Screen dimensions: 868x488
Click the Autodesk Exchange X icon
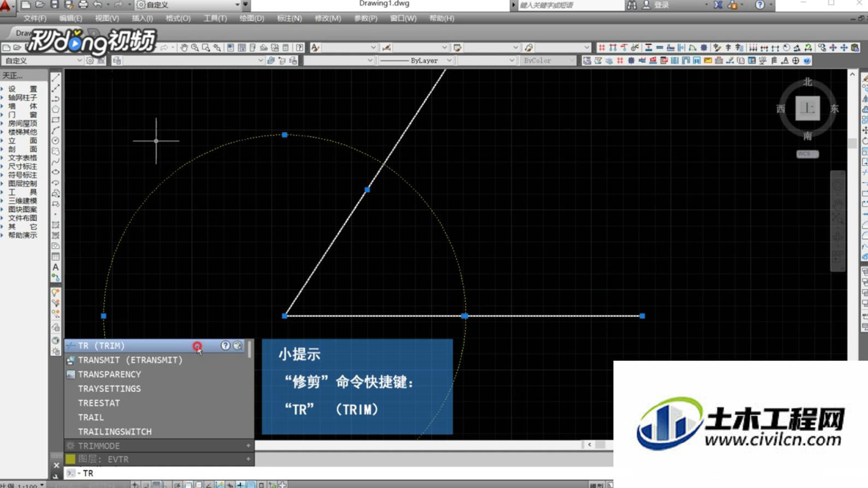click(x=718, y=5)
